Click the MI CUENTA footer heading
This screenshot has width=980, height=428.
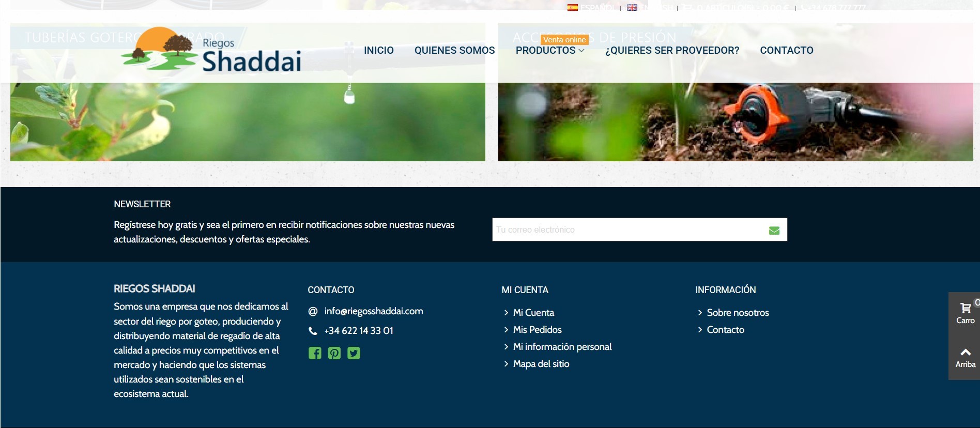tap(525, 290)
